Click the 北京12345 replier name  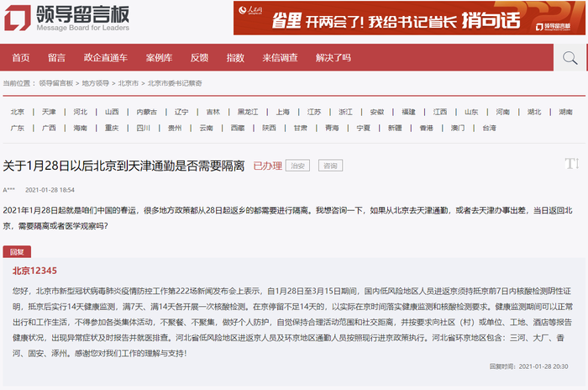coord(34,271)
